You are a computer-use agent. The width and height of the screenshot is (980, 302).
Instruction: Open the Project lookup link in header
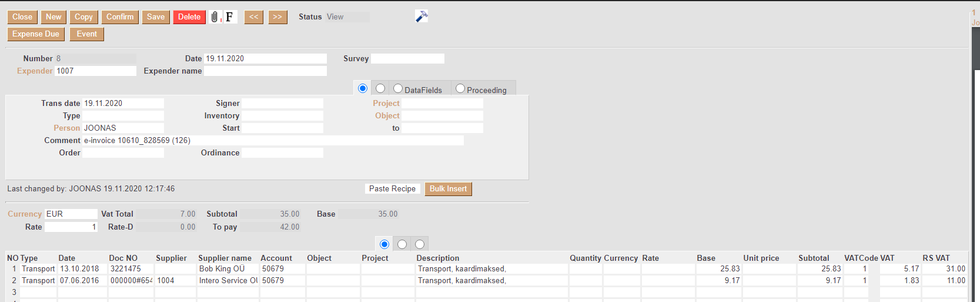[386, 103]
